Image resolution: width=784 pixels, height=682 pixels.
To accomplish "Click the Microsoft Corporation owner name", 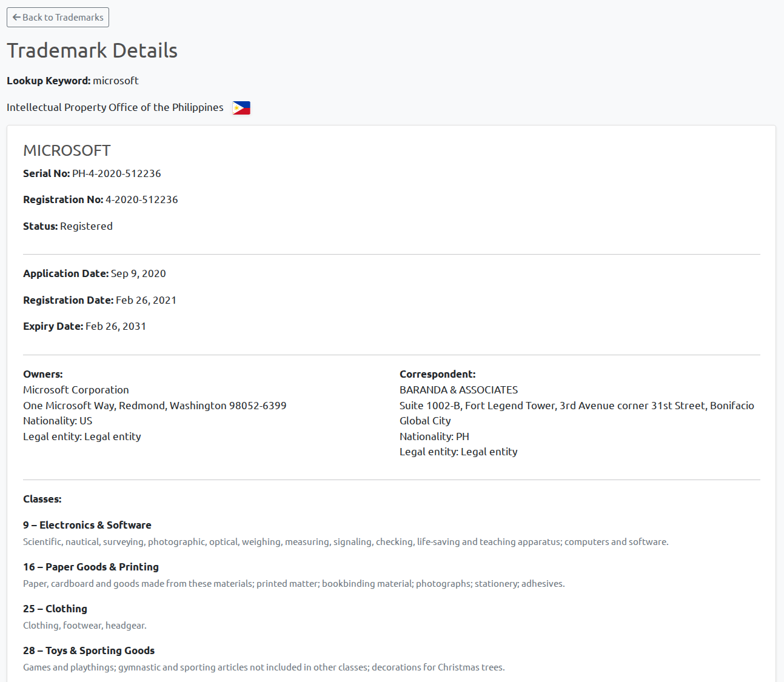I will coord(76,390).
